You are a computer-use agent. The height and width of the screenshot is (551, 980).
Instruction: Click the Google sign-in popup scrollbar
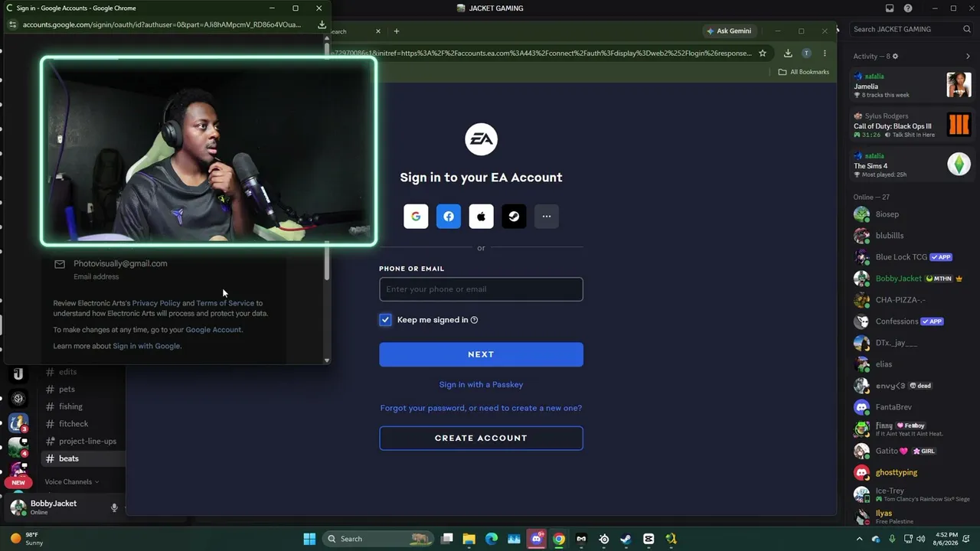(x=328, y=262)
